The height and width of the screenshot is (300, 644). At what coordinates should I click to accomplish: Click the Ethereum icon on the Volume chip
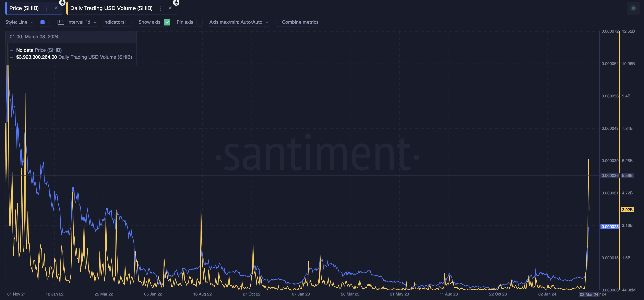coord(176,3)
